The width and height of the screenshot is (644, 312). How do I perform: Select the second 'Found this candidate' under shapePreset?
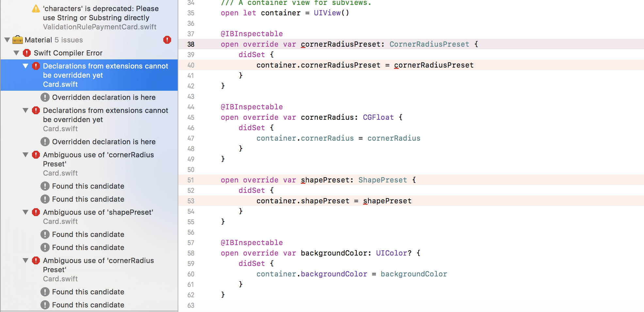(89, 247)
